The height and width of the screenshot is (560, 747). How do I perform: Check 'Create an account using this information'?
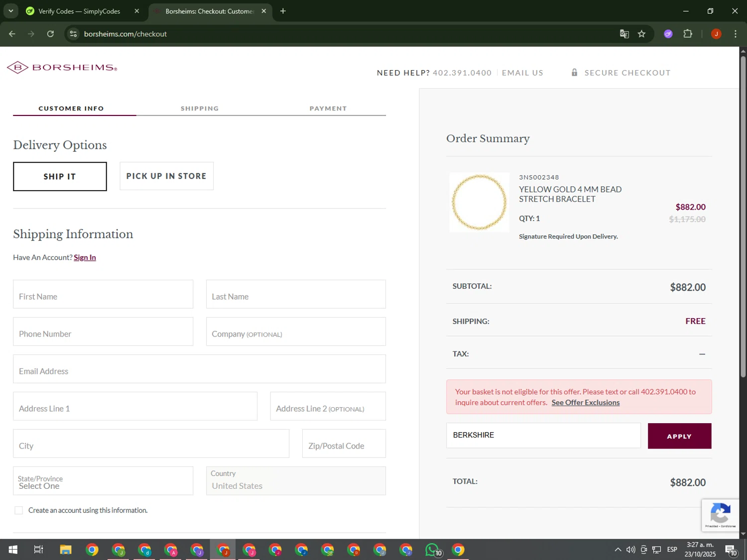pyautogui.click(x=19, y=510)
